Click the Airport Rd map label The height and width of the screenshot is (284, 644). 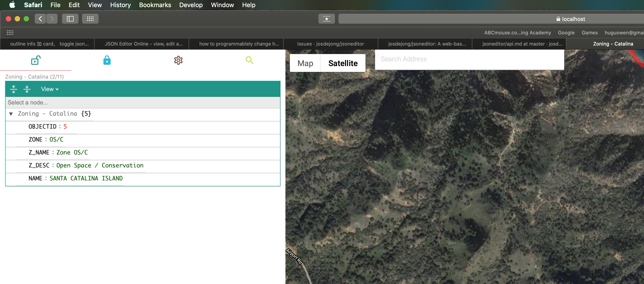(294, 256)
